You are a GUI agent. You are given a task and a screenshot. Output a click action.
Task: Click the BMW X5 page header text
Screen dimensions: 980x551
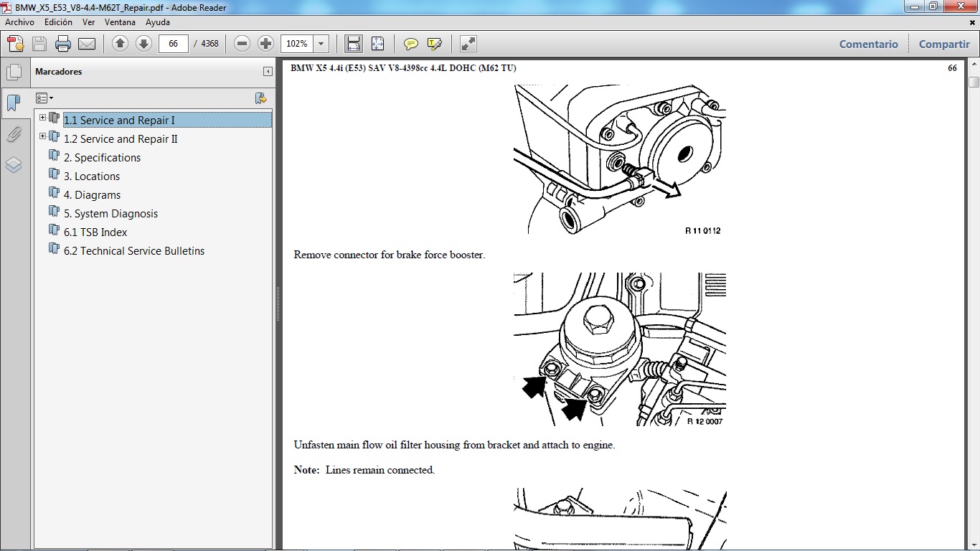click(403, 68)
